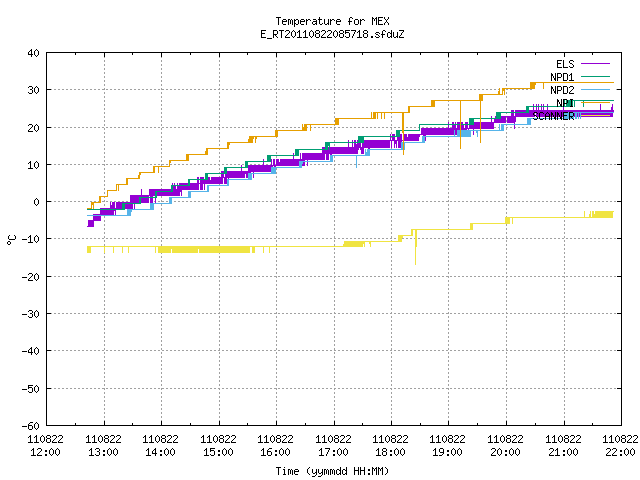
Task: Click the purple ELS legend line sample
Action: point(596,64)
